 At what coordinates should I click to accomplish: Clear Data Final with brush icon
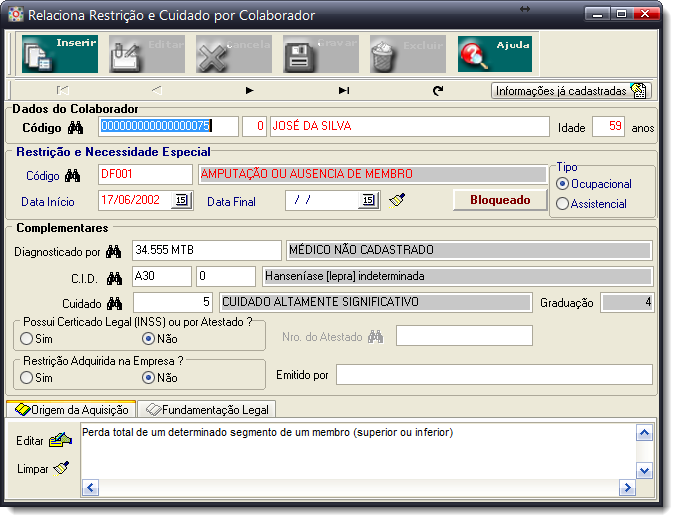click(x=397, y=200)
